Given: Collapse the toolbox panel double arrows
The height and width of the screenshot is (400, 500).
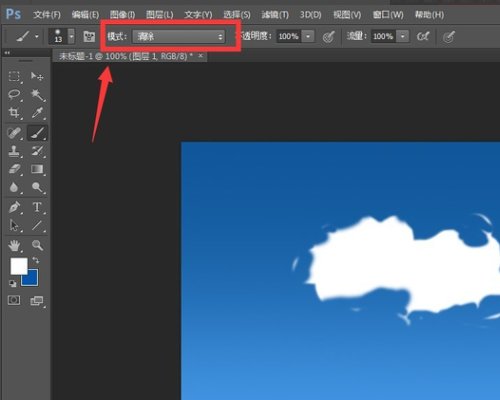Looking at the screenshot, I should pyautogui.click(x=7, y=53).
